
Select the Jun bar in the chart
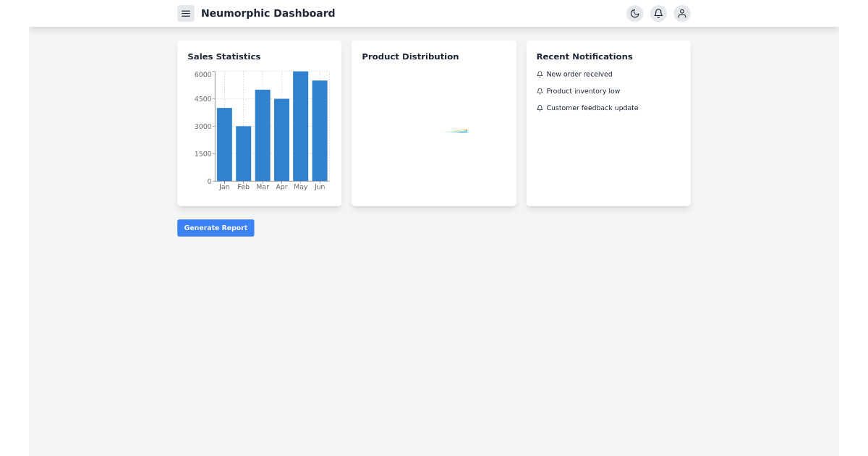point(319,130)
